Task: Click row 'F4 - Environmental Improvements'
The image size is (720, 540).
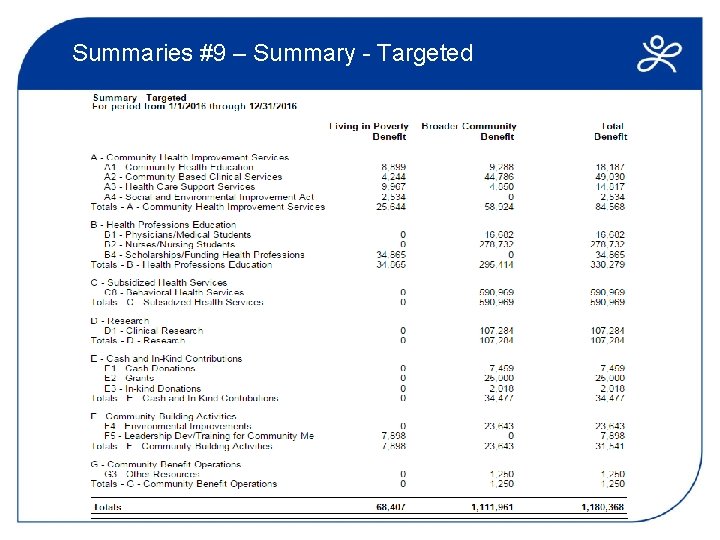Action: [x=364, y=426]
